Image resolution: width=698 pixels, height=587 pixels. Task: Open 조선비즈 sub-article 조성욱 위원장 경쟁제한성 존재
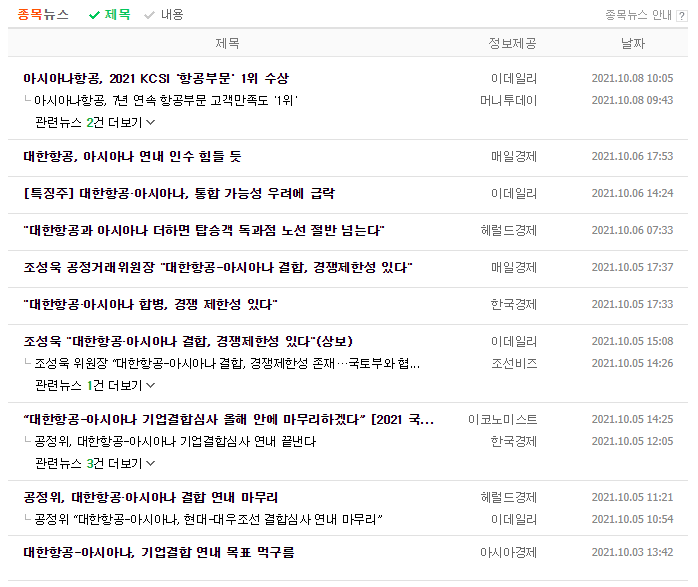pyautogui.click(x=227, y=364)
